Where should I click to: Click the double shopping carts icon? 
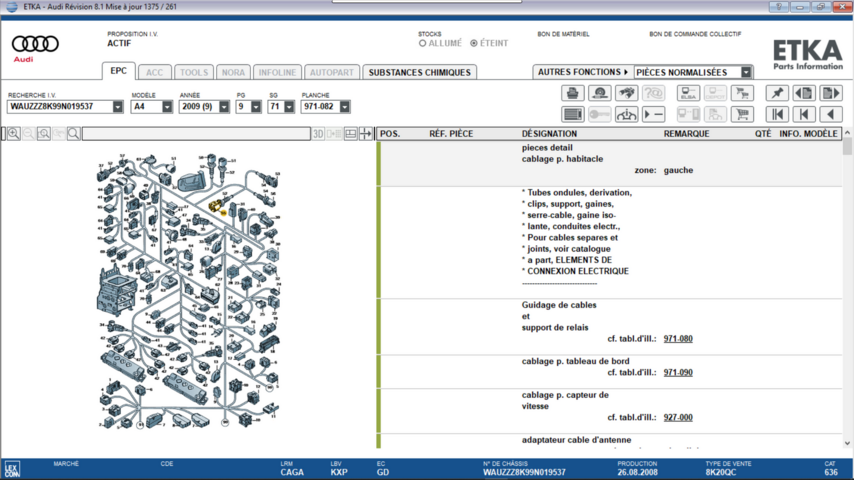click(742, 93)
